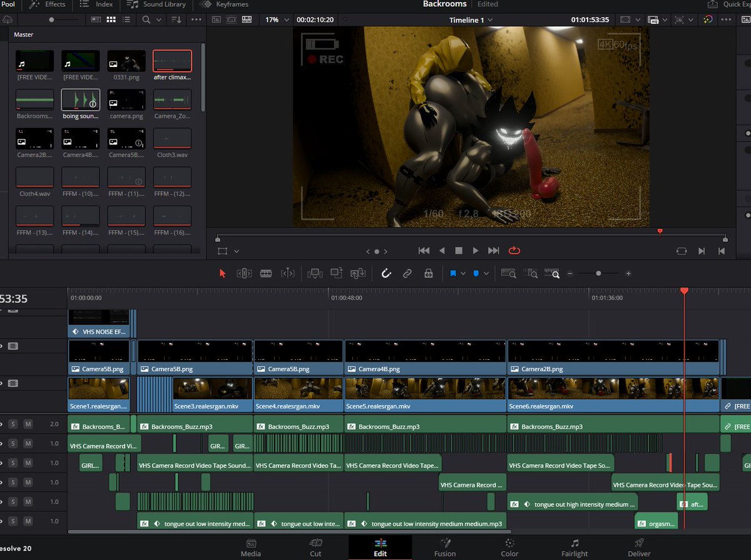751x560 pixels.
Task: Click the Custom Zoom icon
Action: pos(552,273)
